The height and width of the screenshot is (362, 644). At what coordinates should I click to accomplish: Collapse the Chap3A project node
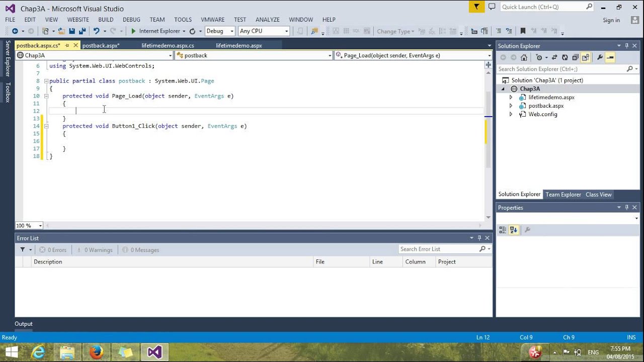pos(503,89)
